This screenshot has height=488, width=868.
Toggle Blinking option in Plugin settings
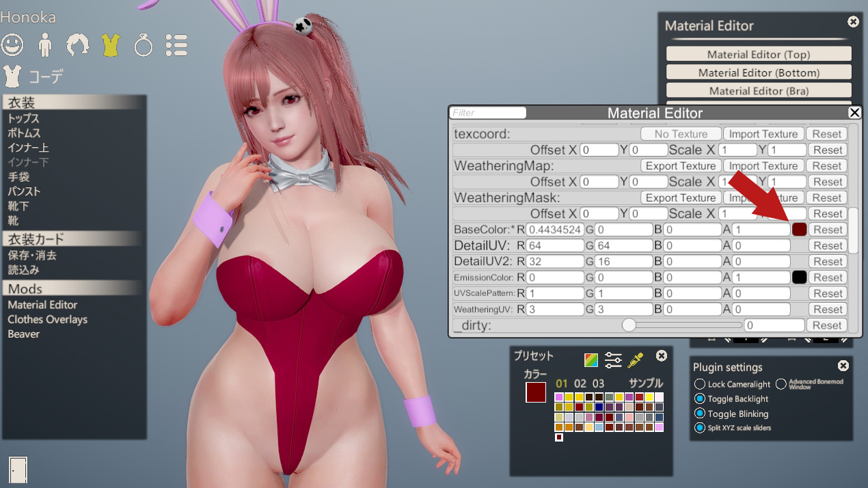(700, 414)
